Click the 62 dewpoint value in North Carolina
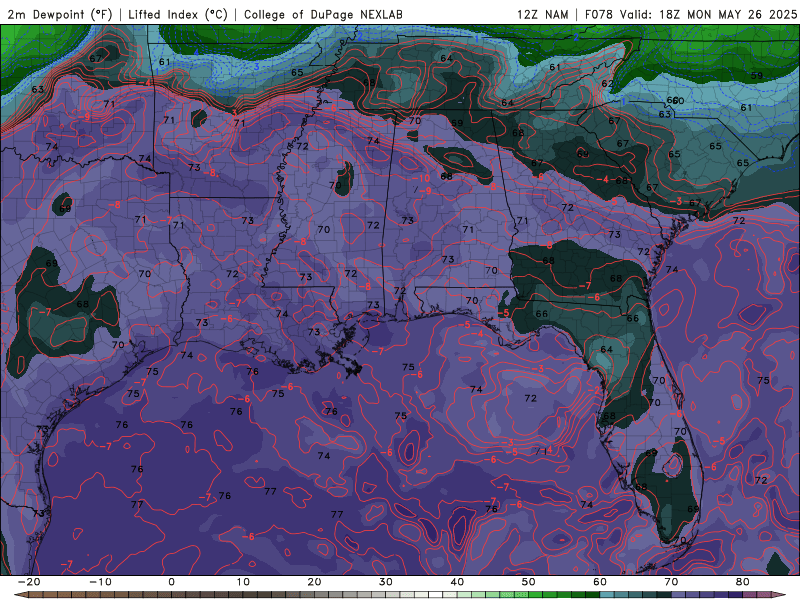This screenshot has width=800, height=600. coord(607,84)
